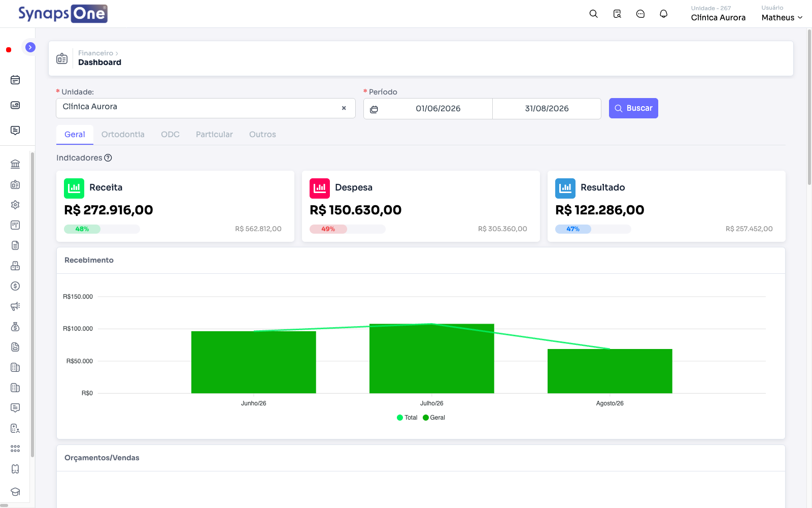
Task: Edit the end date 31/08/2026
Action: [x=547, y=109]
